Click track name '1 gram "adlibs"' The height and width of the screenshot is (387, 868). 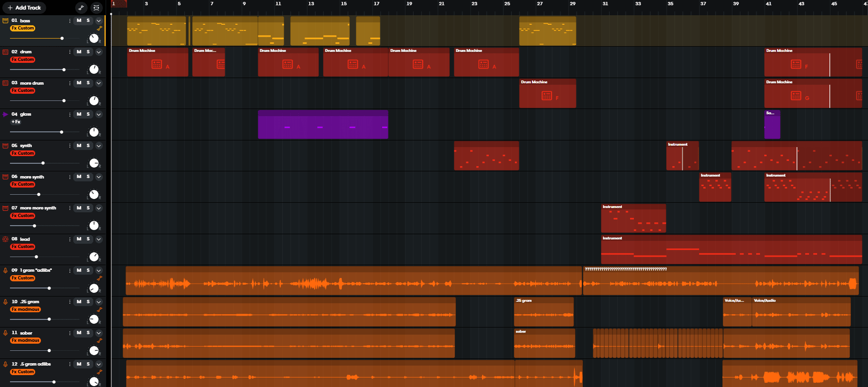36,270
